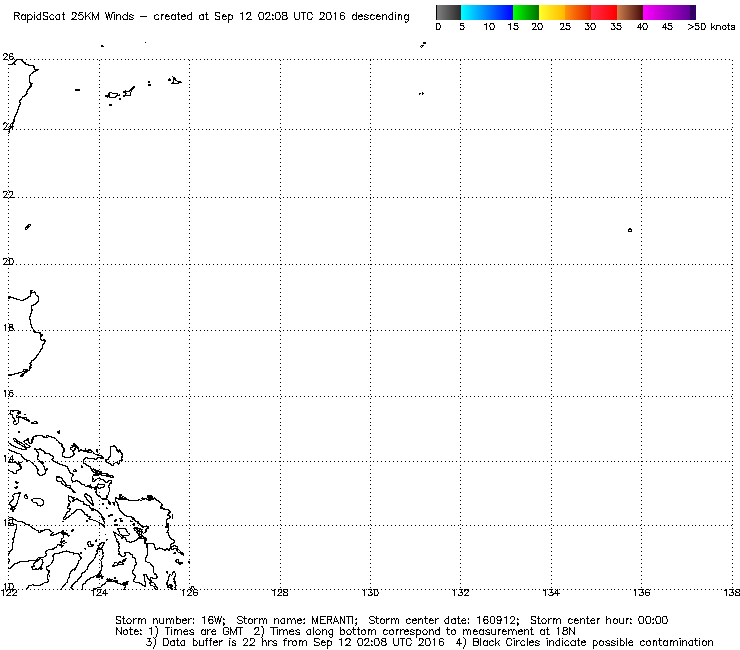Click the 'measurement at 18N' note text

point(519,632)
